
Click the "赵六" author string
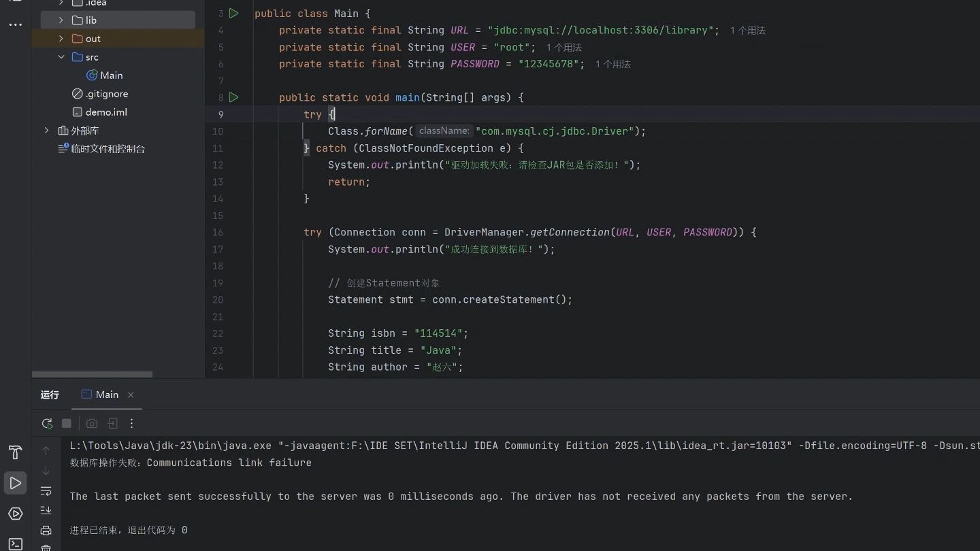(442, 367)
